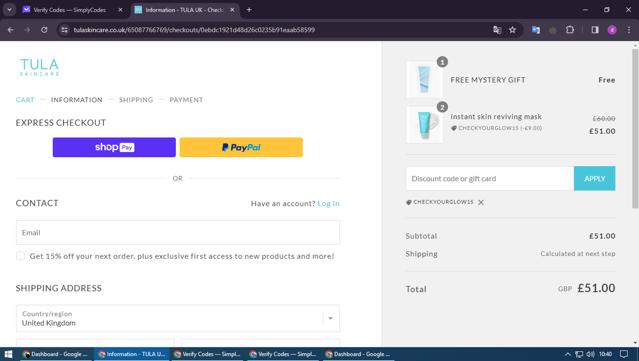Open the tab search dropdown arrow
Screen dimensions: 639x361
tap(9, 10)
